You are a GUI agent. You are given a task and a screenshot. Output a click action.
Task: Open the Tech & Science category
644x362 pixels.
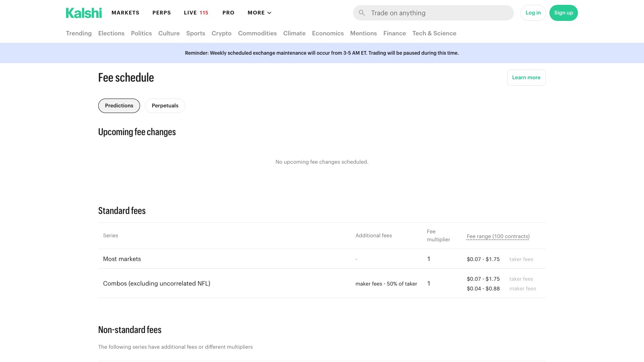pyautogui.click(x=434, y=33)
